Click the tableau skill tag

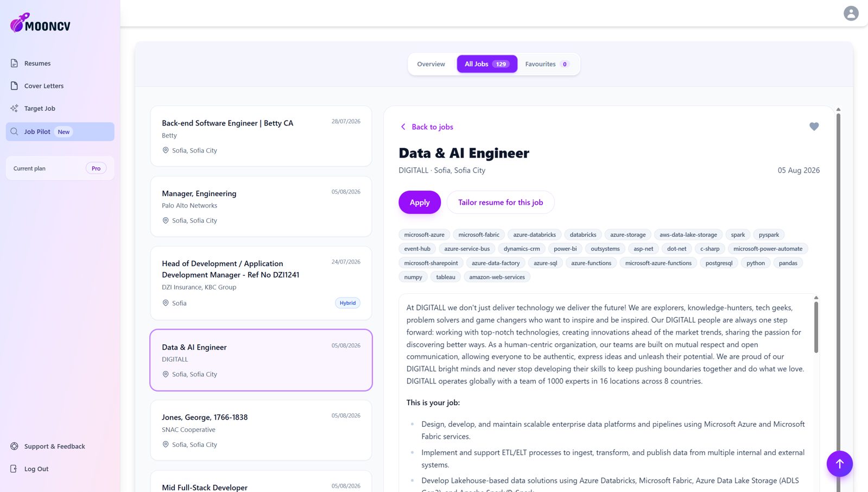click(446, 277)
